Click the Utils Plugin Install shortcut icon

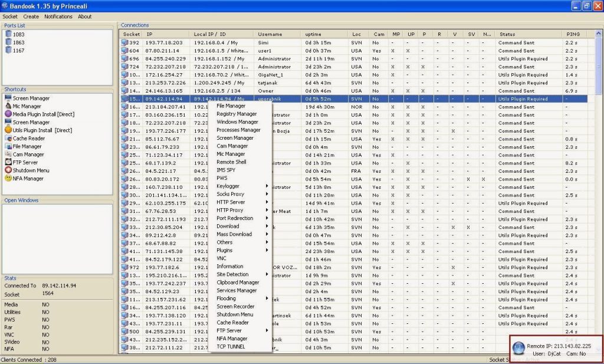click(8, 130)
